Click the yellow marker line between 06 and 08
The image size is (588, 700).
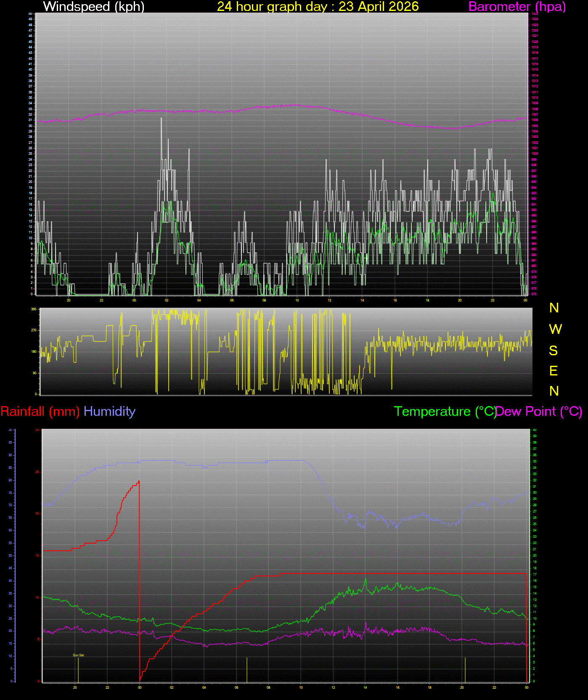pos(247,669)
